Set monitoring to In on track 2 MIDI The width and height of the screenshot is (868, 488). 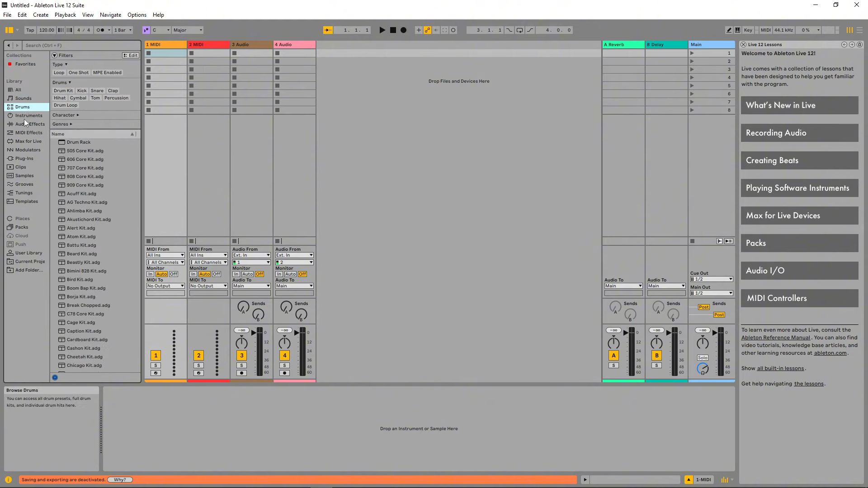193,274
